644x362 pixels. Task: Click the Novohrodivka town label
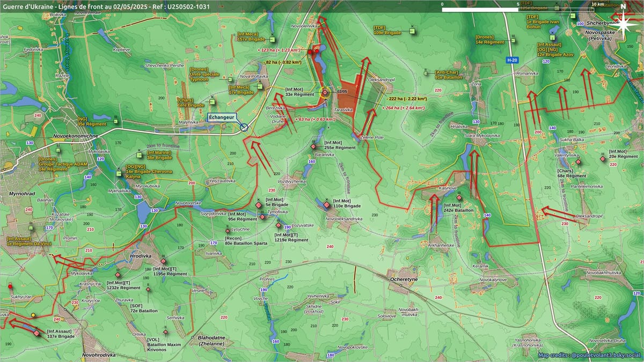pos(100,355)
